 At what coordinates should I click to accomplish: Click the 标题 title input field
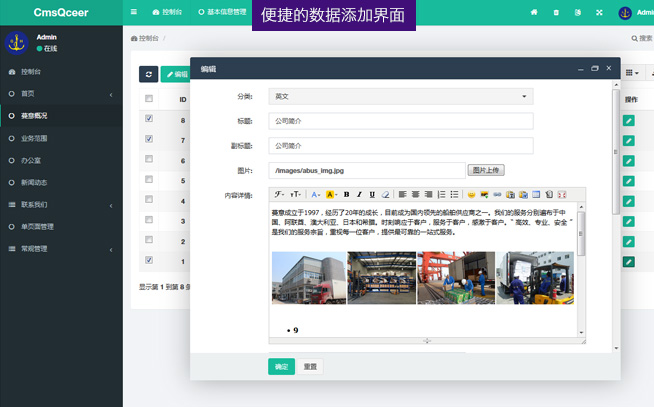(x=401, y=121)
